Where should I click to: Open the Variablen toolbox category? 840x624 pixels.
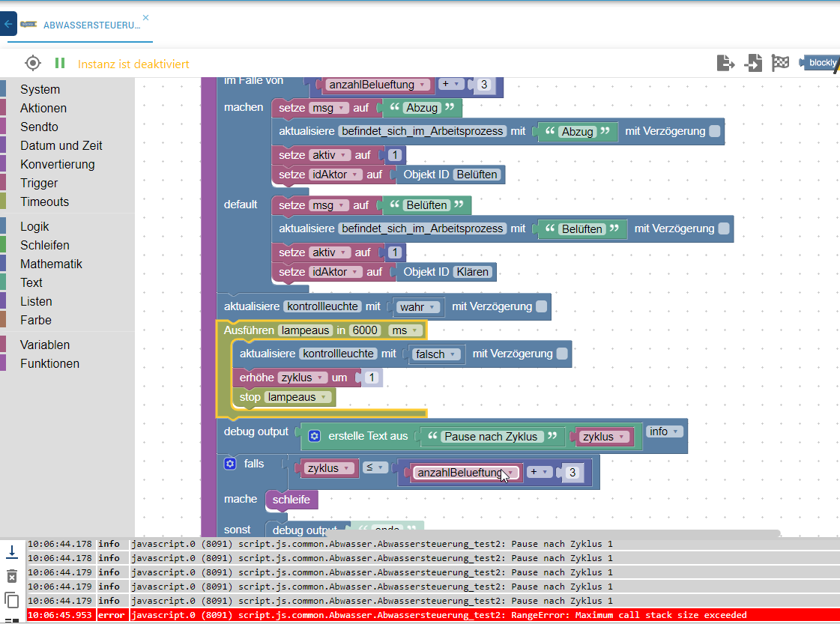point(45,345)
